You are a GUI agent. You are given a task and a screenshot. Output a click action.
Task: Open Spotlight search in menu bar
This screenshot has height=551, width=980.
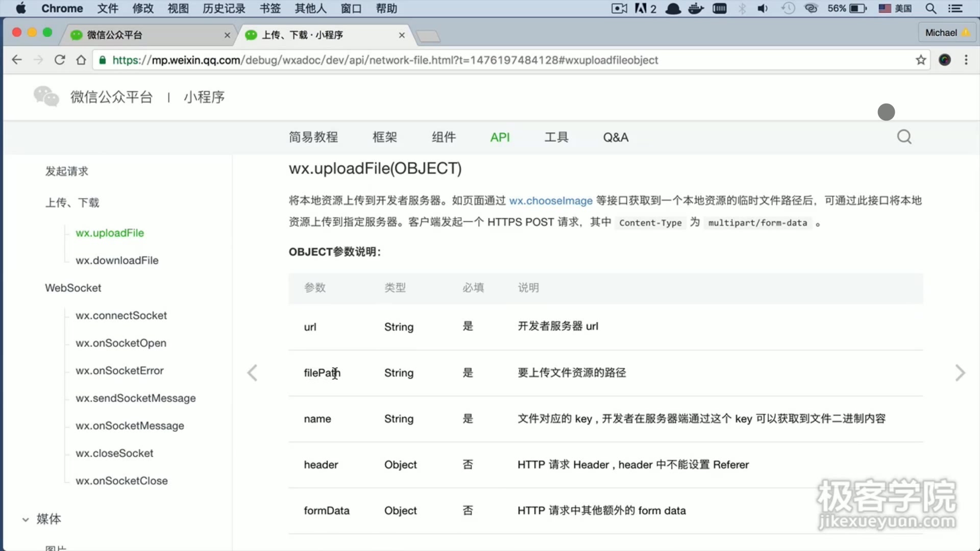pyautogui.click(x=931, y=8)
